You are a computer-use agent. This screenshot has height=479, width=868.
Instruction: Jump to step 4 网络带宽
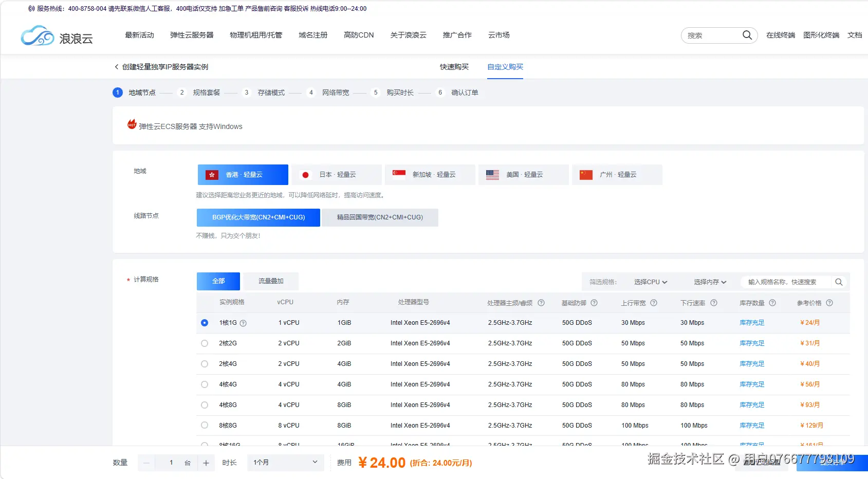pyautogui.click(x=330, y=93)
